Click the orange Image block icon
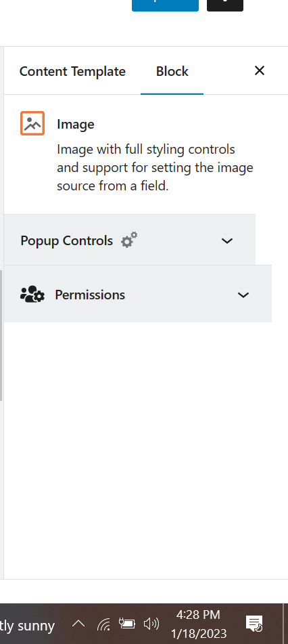Image resolution: width=288 pixels, height=644 pixels. coord(32,123)
